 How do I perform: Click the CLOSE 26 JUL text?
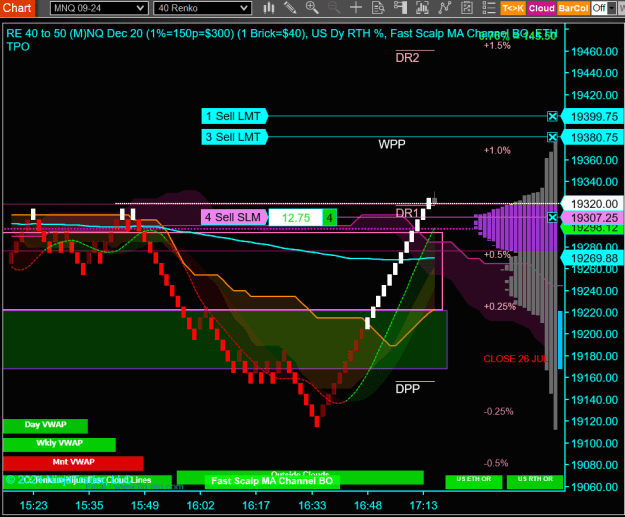pyautogui.click(x=516, y=359)
